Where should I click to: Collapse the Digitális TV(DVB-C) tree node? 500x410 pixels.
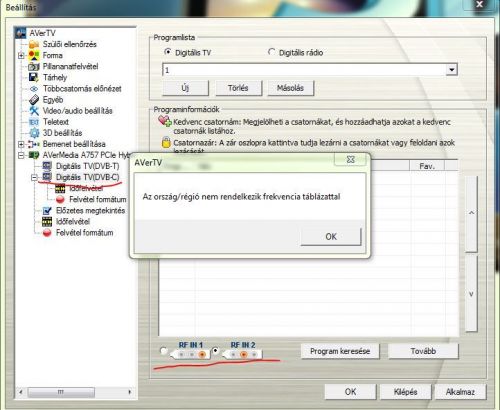[x=34, y=177]
